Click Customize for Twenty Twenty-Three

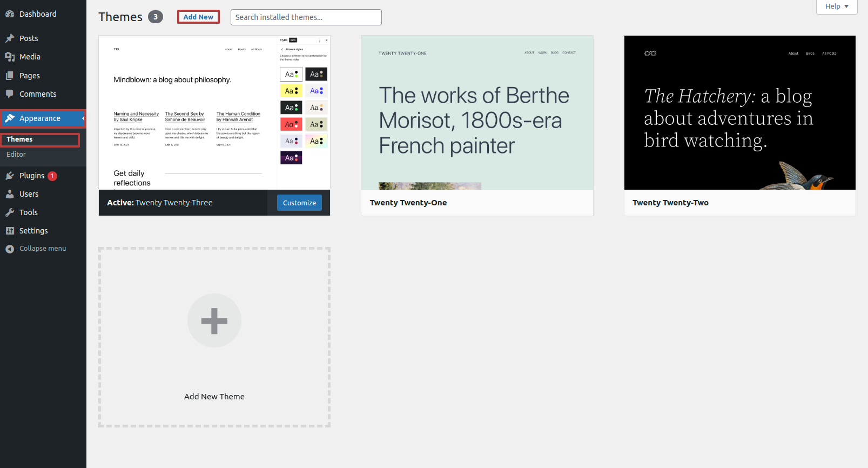click(x=299, y=203)
